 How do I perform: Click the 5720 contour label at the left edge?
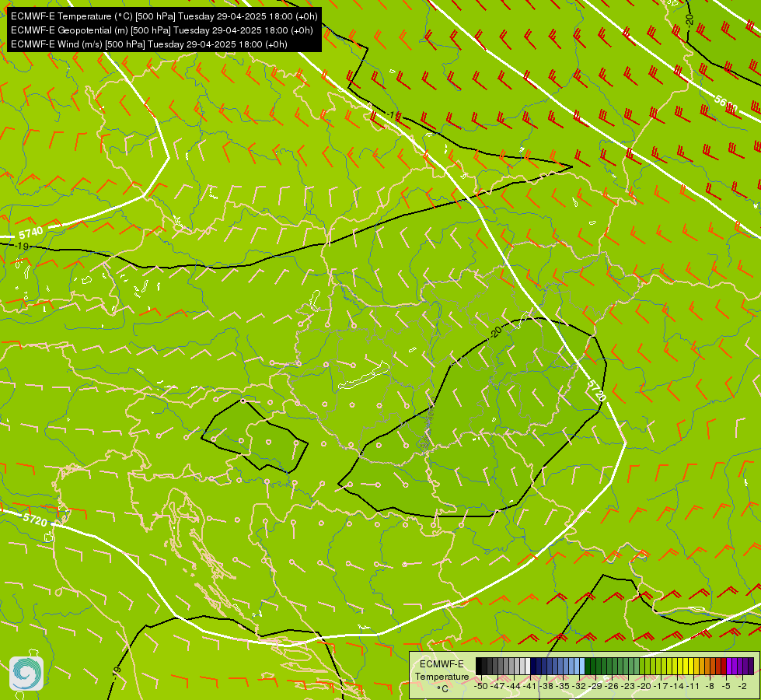pos(35,520)
